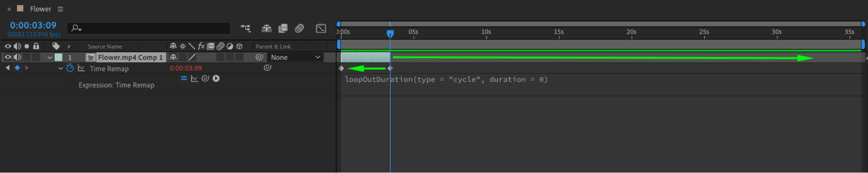This screenshot has height=173, width=868.
Task: Open the Parent None dropdown
Action: click(295, 57)
